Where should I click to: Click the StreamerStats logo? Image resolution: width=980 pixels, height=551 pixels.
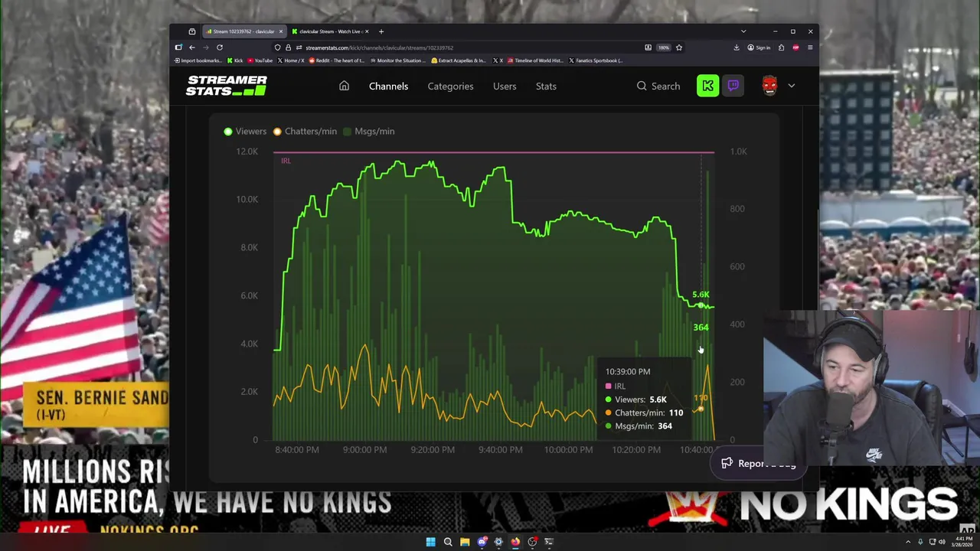(x=226, y=86)
